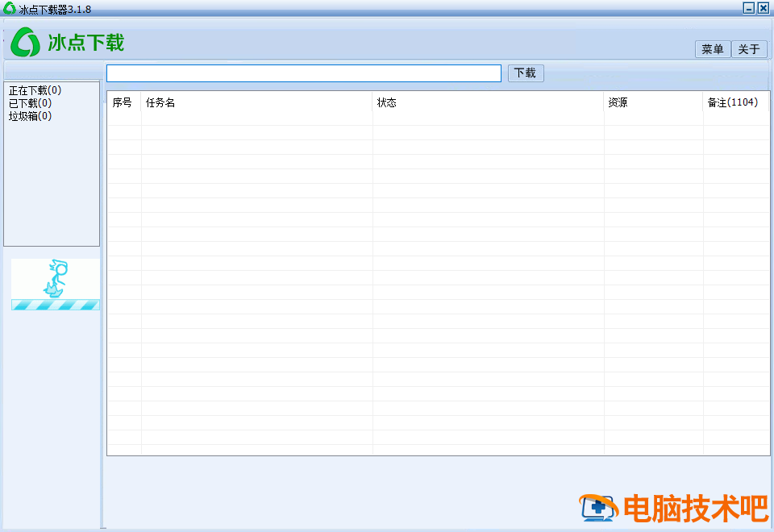
Task: Click the 序号 column header
Action: 124,102
